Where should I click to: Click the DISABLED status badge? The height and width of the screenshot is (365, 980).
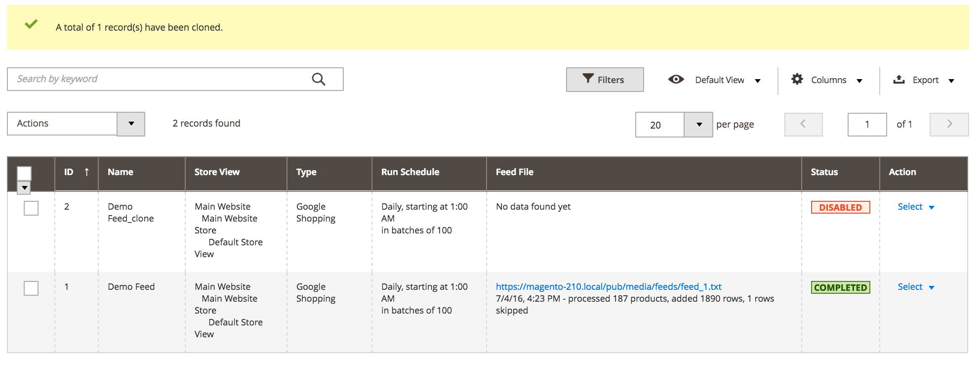pyautogui.click(x=840, y=207)
